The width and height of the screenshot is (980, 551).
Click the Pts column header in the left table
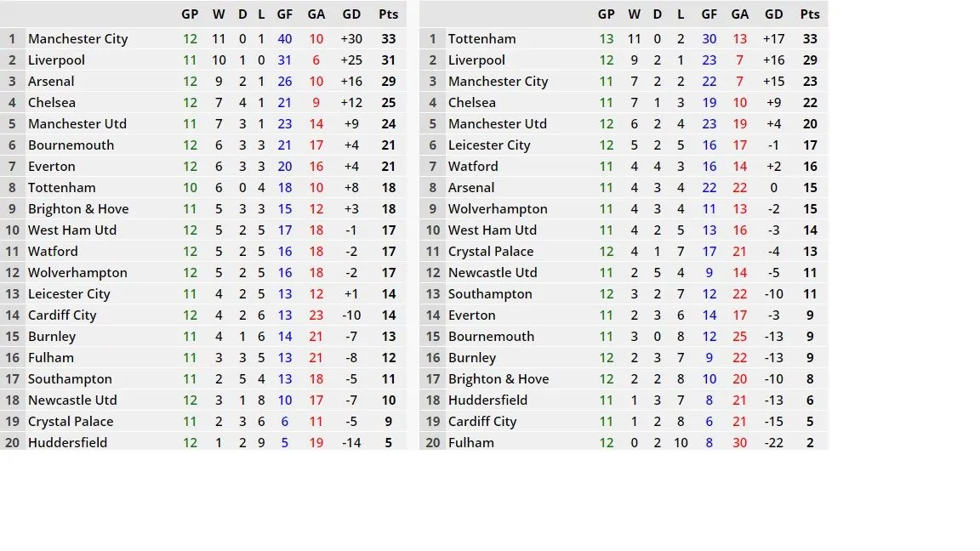click(x=388, y=14)
